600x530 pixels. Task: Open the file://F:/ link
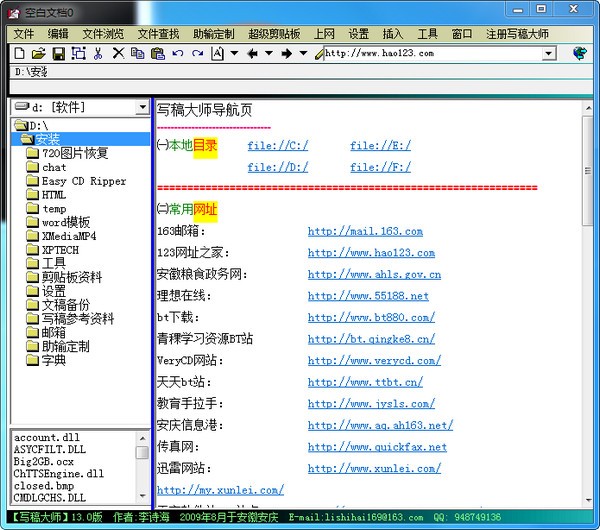click(x=380, y=167)
